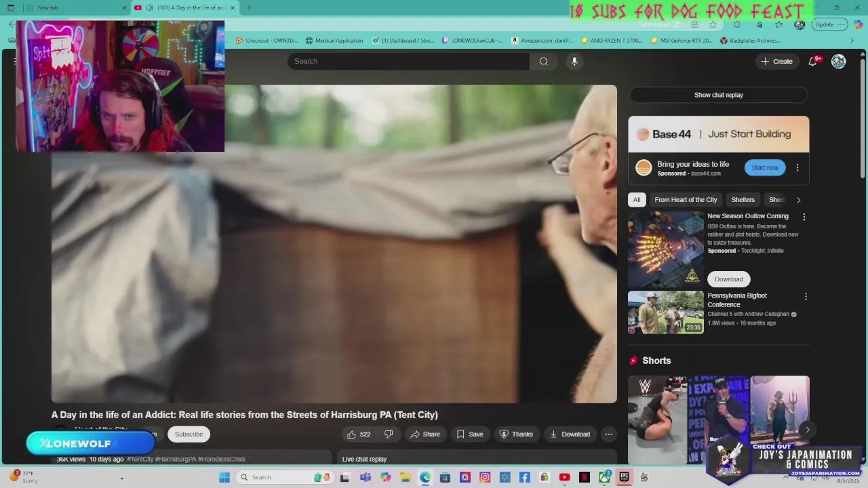868x488 pixels.
Task: Open Edge Copilot sidebar icon
Action: 859,24
